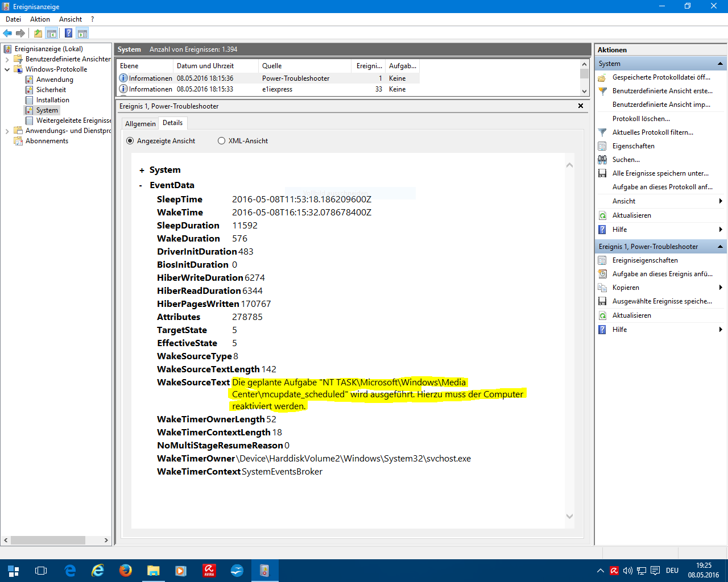This screenshot has height=582, width=728.
Task: Click the volume icon in system tray
Action: pos(628,571)
